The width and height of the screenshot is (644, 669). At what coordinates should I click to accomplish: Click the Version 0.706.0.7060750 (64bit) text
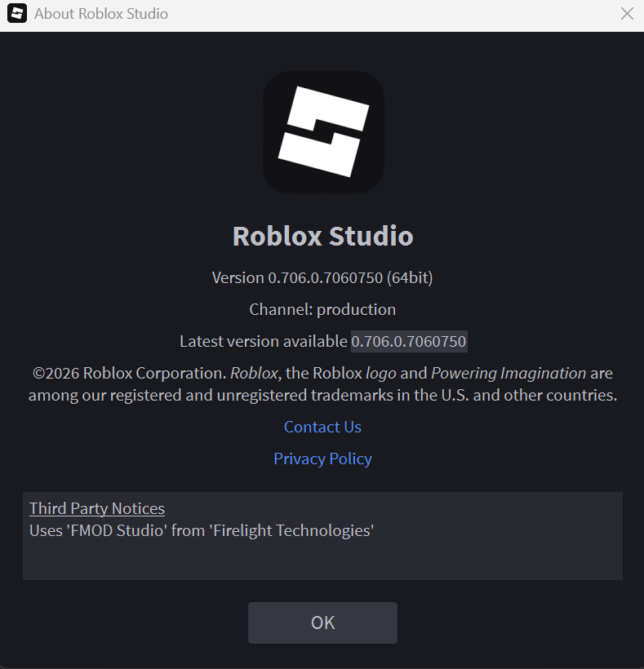(x=322, y=277)
